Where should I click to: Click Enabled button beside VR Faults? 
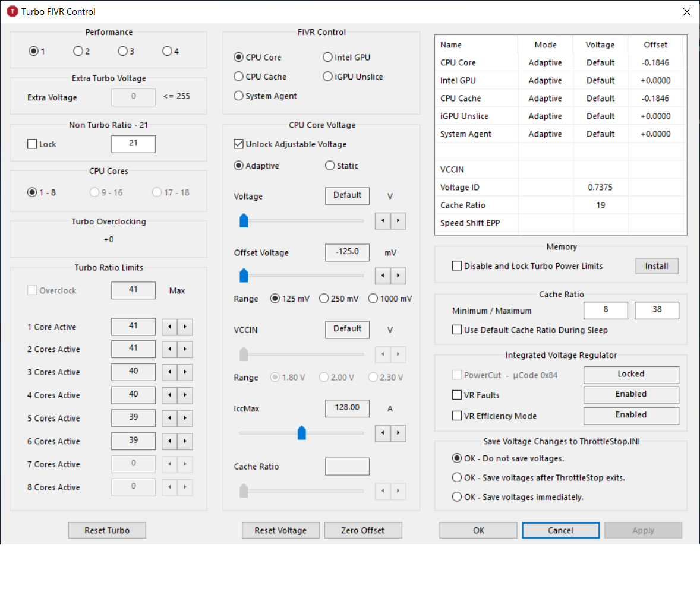click(x=631, y=395)
